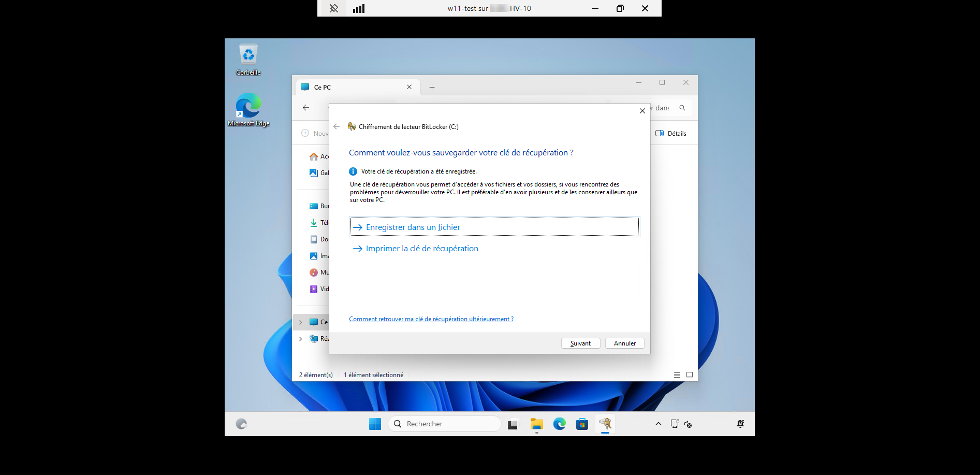Show hidden system tray icons
This screenshot has width=980, height=475.
659,424
